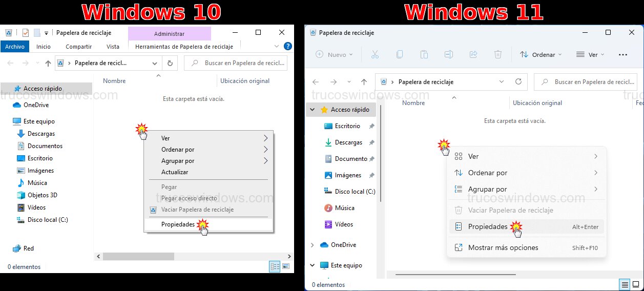Open Ver in Windows 11 context menu

pos(527,156)
